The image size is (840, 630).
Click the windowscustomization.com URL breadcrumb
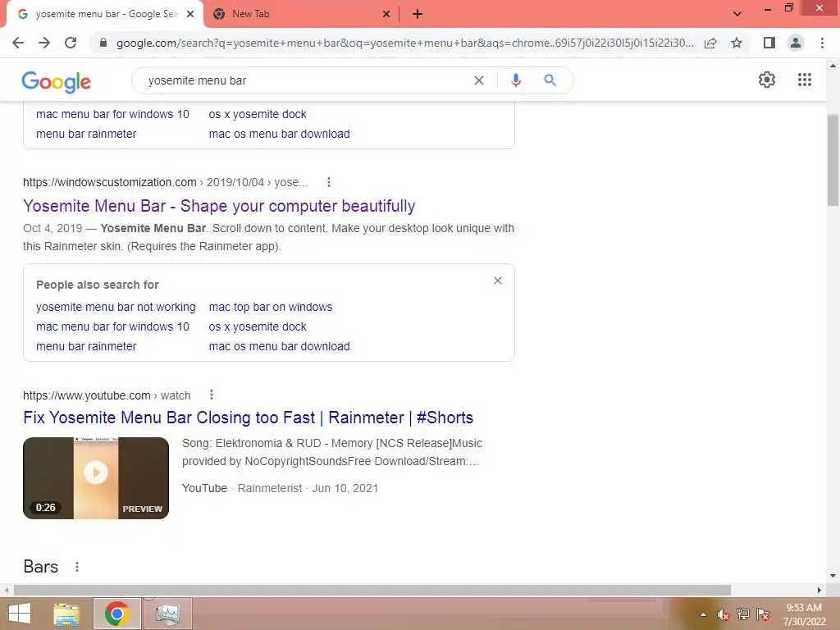coord(166,182)
